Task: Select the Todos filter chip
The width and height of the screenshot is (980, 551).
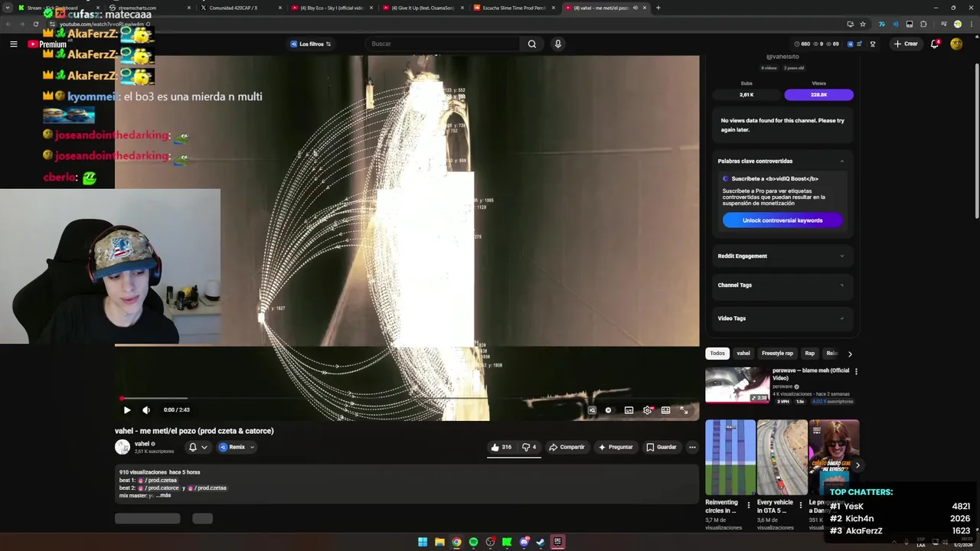Action: [x=717, y=354]
